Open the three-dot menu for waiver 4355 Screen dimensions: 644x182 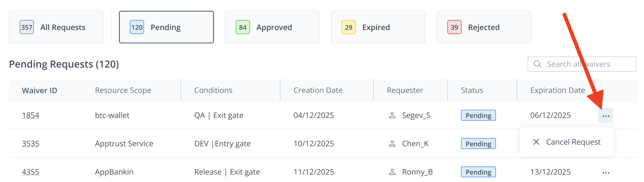click(x=606, y=172)
